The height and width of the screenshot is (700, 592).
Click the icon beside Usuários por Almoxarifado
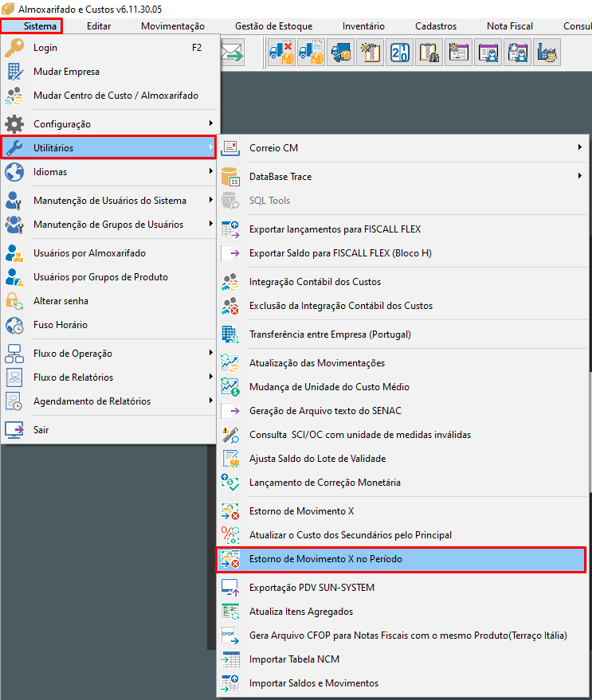14,253
